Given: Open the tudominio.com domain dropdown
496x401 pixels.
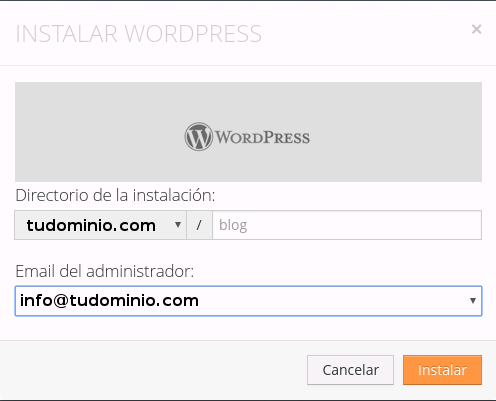Looking at the screenshot, I should 100,225.
